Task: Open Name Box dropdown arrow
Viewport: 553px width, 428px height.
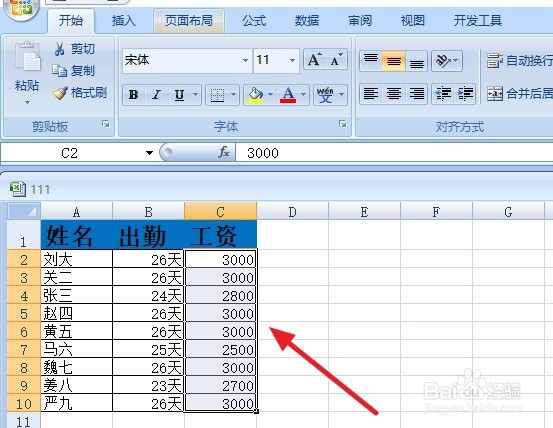Action: 150,153
